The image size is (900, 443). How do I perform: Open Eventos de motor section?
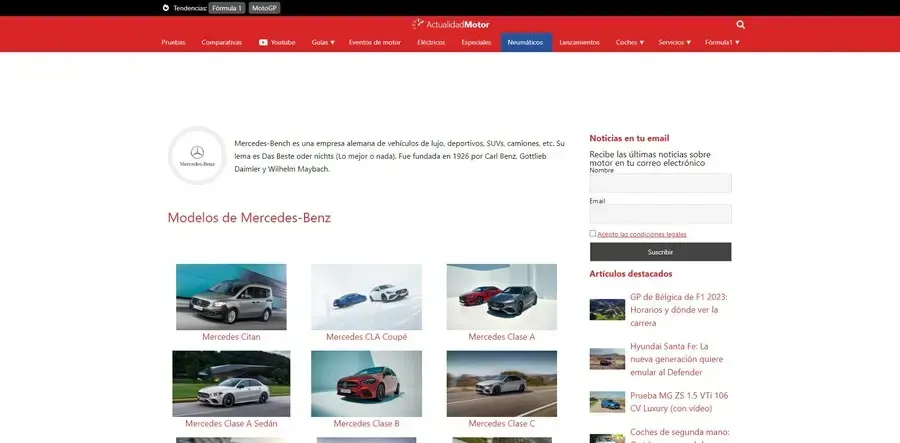click(375, 42)
